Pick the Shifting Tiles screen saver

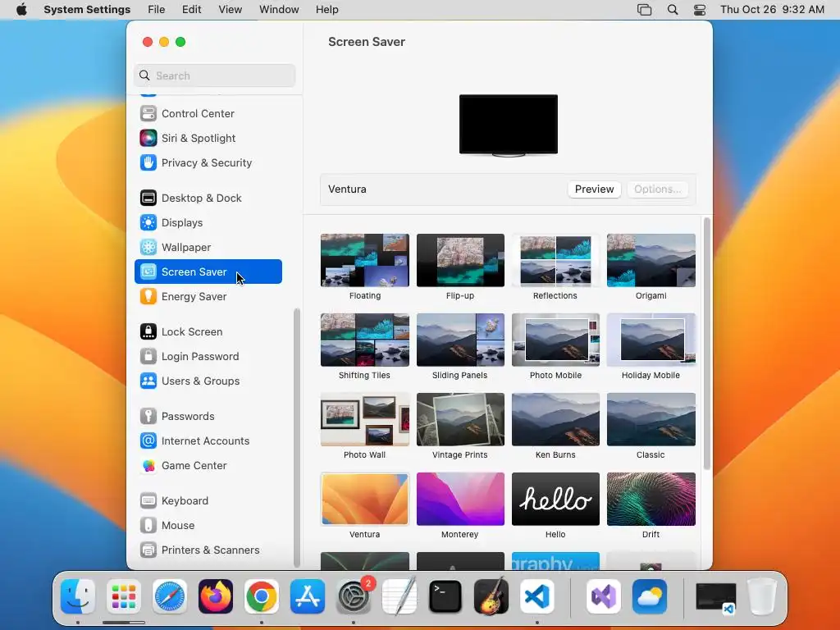(365, 340)
